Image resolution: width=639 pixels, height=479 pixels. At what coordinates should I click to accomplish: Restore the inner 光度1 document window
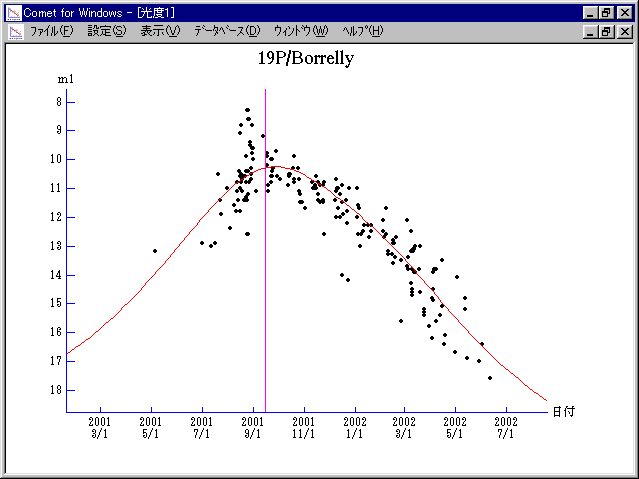606,31
